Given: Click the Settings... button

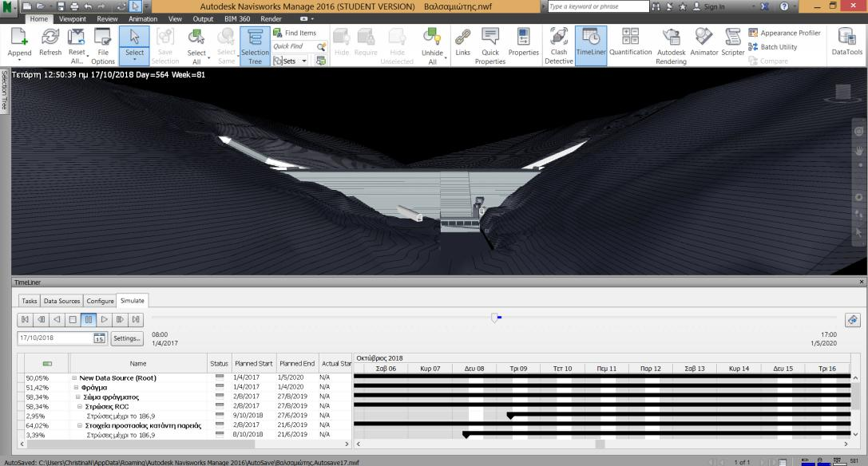Looking at the screenshot, I should point(127,338).
